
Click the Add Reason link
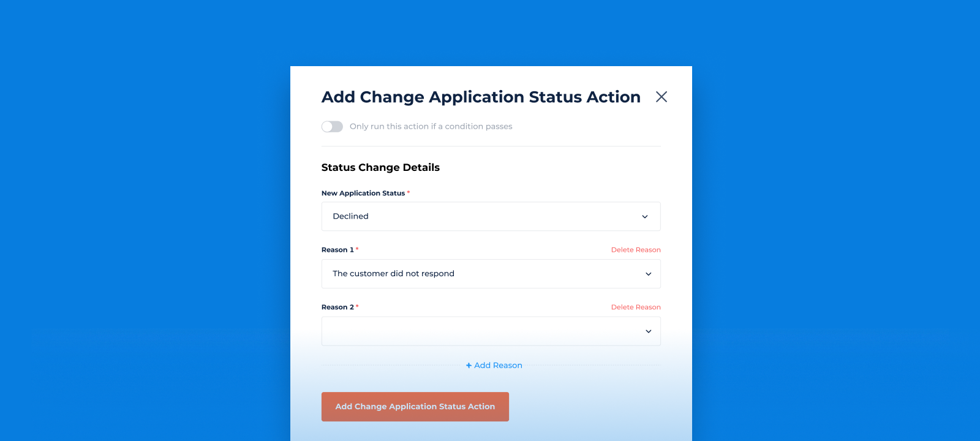tap(494, 366)
